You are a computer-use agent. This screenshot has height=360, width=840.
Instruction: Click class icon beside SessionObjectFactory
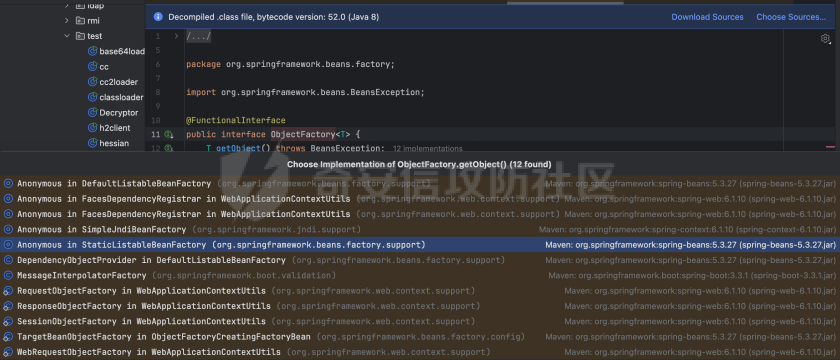point(8,321)
